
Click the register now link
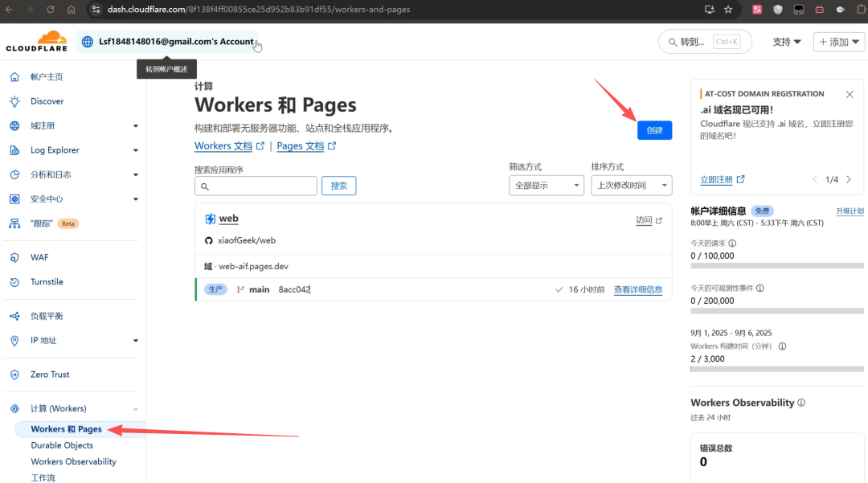tap(722, 179)
